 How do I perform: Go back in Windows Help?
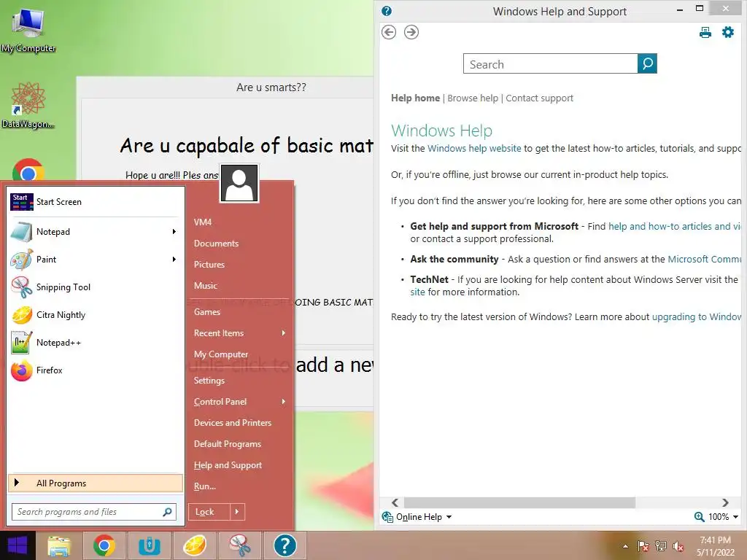point(389,32)
